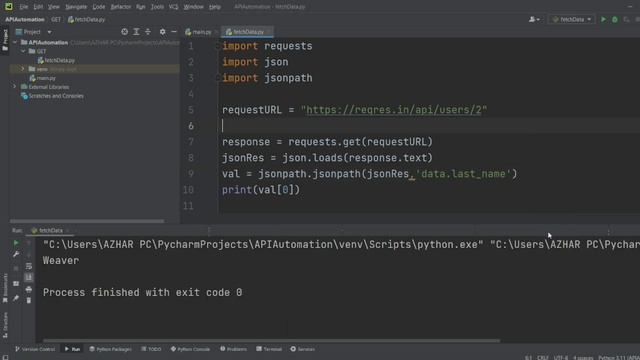The image size is (640, 360).
Task: Open Project panel gear options
Action: (162, 32)
